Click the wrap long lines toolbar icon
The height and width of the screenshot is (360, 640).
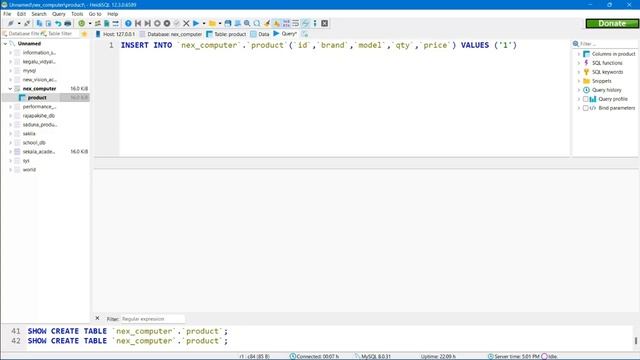[x=296, y=23]
